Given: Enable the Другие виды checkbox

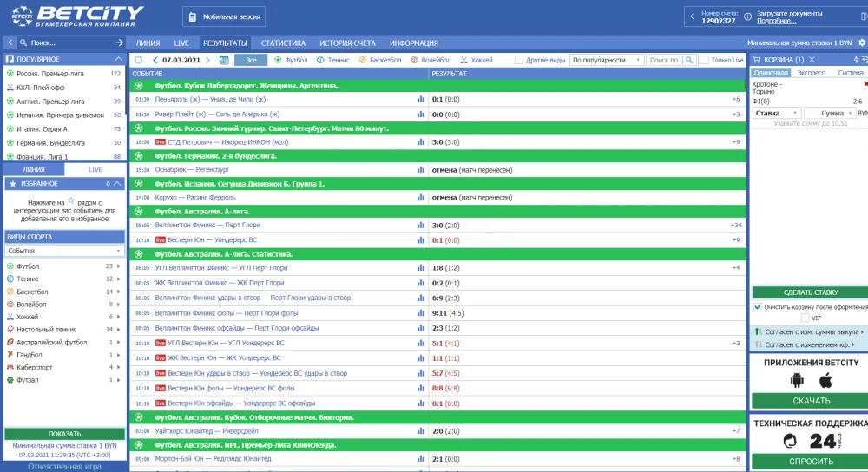Looking at the screenshot, I should (x=519, y=60).
